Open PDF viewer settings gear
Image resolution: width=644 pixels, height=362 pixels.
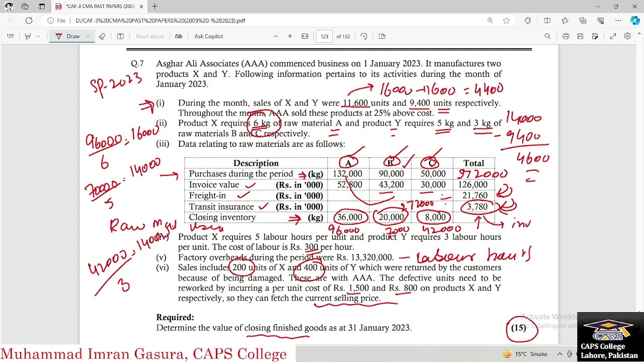[x=627, y=36]
